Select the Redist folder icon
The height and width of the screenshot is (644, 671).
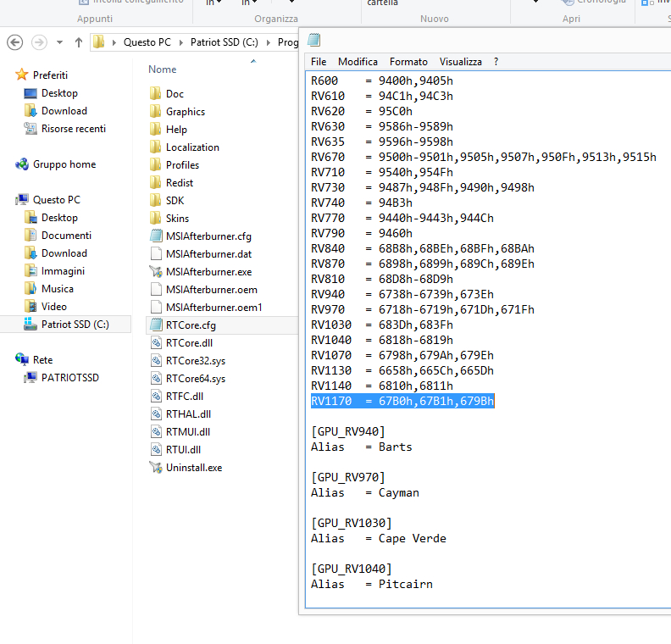coord(156,182)
